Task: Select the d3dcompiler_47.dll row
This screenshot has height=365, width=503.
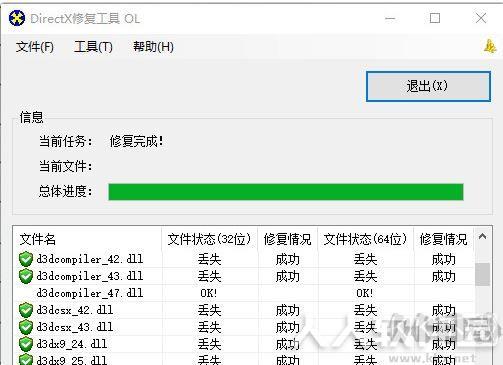Action: (x=243, y=293)
